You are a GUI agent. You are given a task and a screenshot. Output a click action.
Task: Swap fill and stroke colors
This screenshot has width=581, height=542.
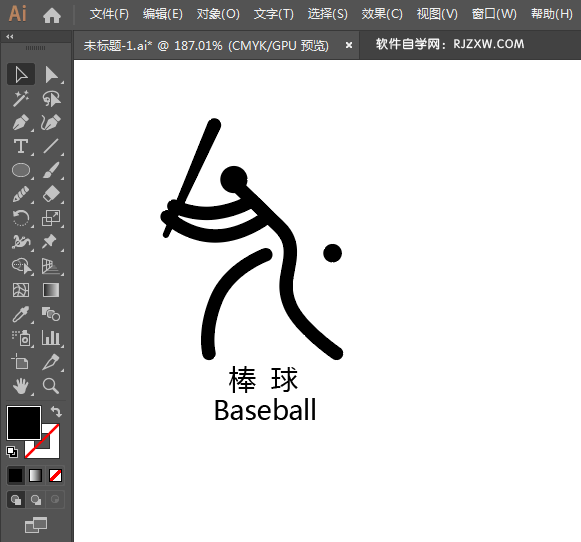(x=56, y=412)
